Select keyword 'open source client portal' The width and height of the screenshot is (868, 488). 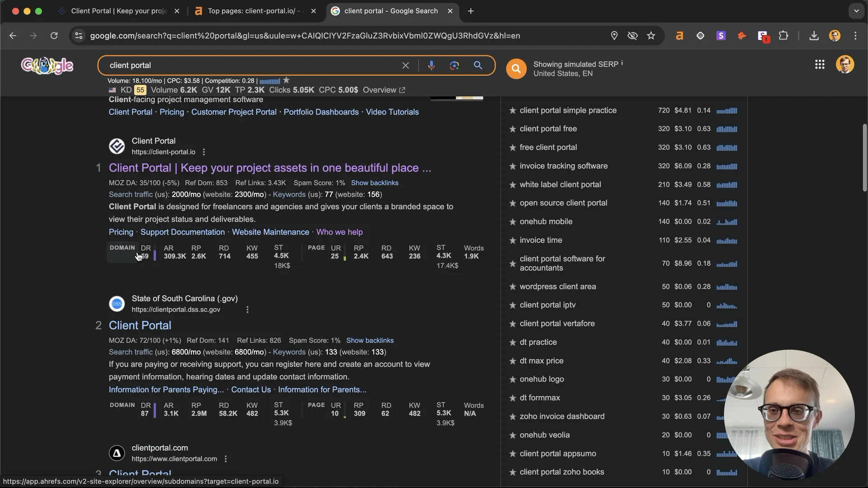click(563, 203)
